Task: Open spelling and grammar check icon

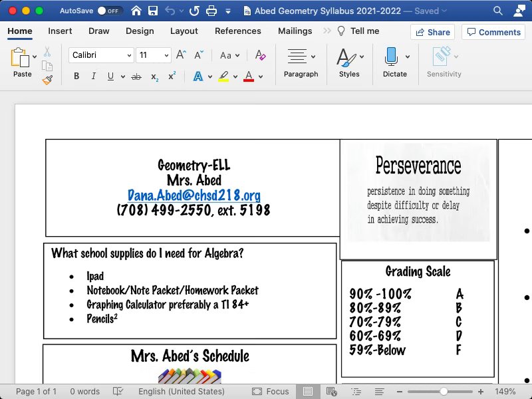Action: point(118,392)
